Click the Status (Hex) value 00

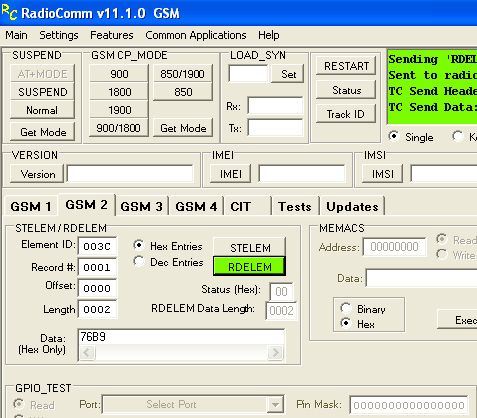[x=281, y=291]
